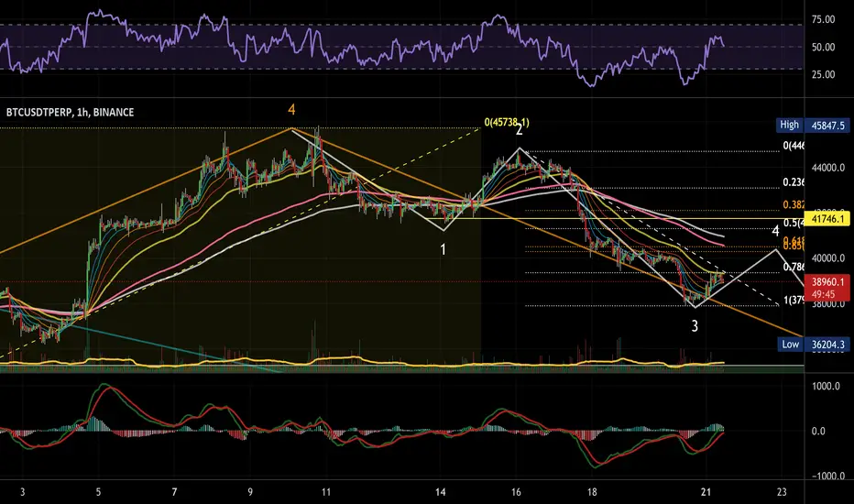
Task: Select the white wave label 2
Action: 519,130
